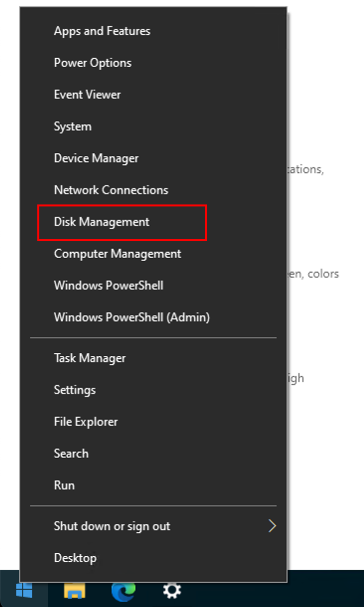Open Computer Management

pos(153,254)
